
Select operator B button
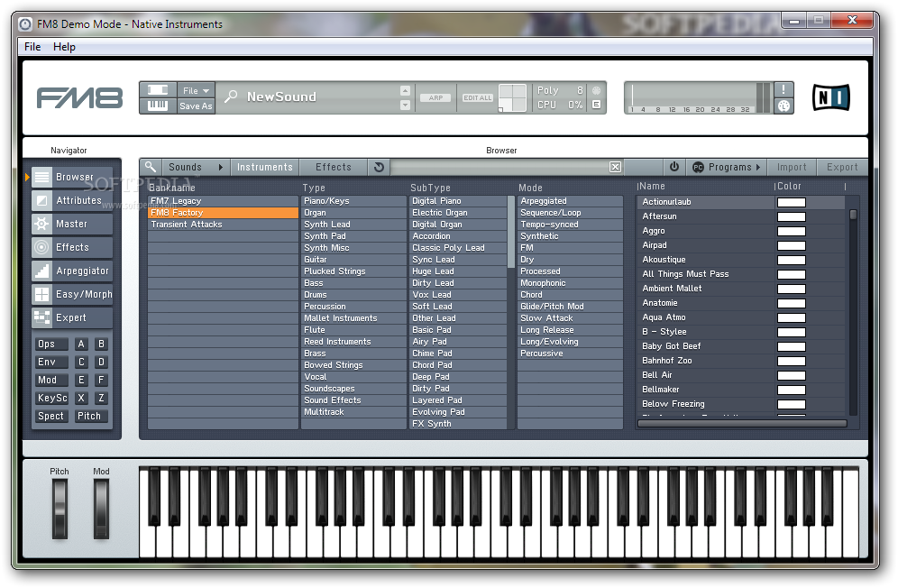point(101,344)
